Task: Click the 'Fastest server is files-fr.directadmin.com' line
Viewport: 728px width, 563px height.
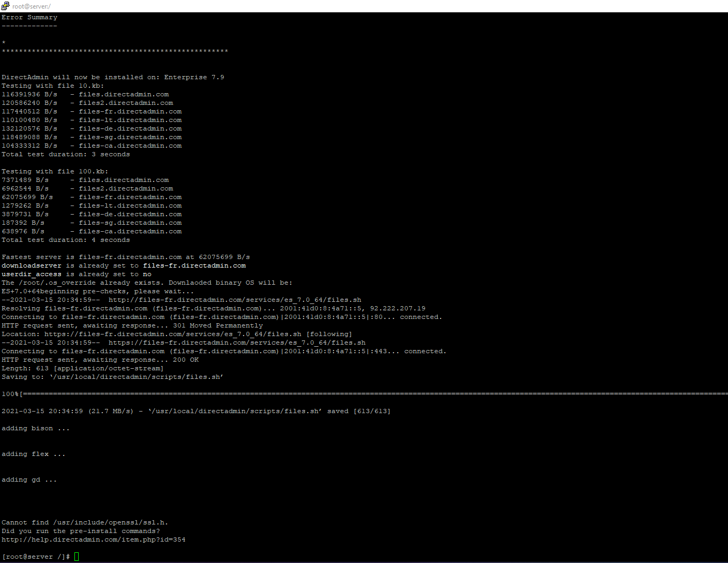Action: point(126,257)
